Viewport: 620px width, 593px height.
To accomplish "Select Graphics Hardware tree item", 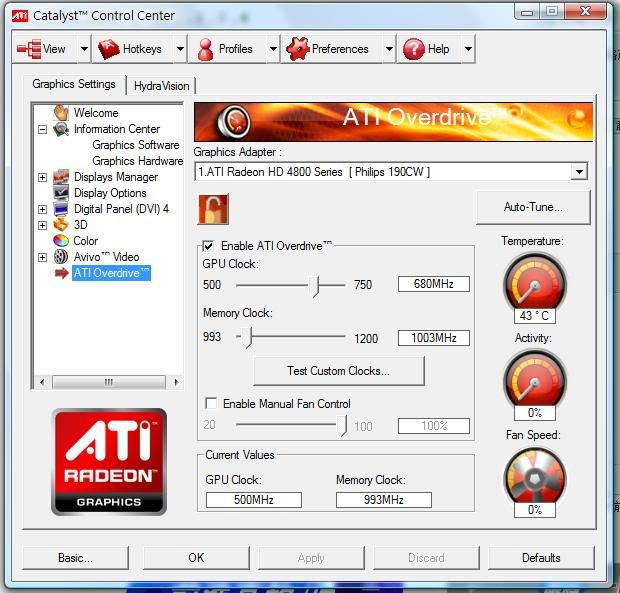I will (x=138, y=161).
